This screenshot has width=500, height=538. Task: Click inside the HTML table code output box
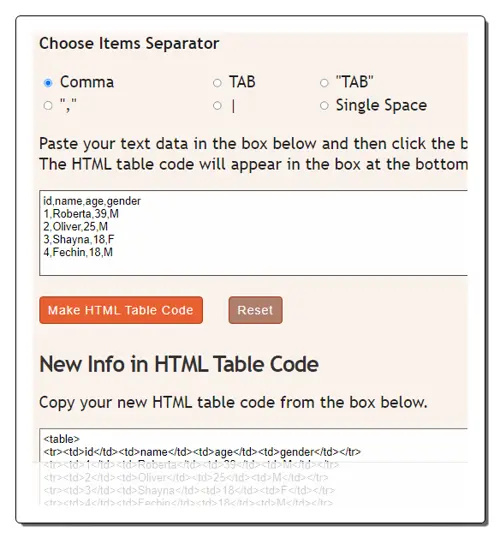point(253,467)
